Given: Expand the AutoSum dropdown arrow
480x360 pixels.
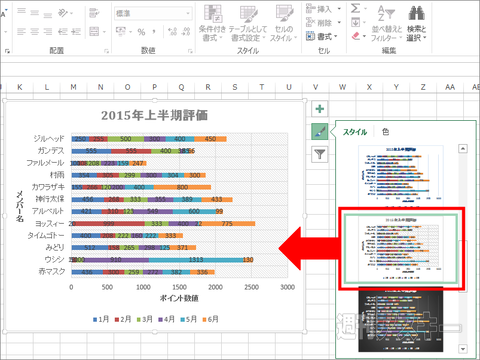Looking at the screenshot, I should coord(365,9).
